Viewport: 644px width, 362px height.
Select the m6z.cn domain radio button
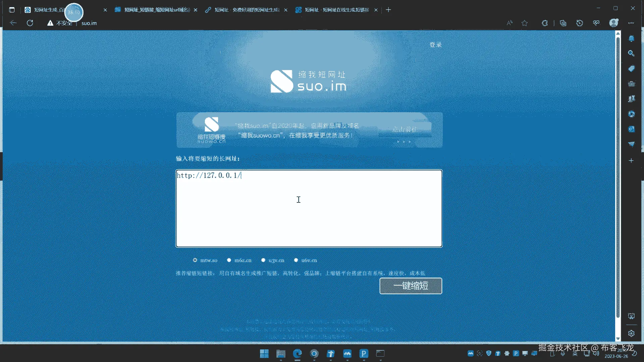pyautogui.click(x=229, y=260)
